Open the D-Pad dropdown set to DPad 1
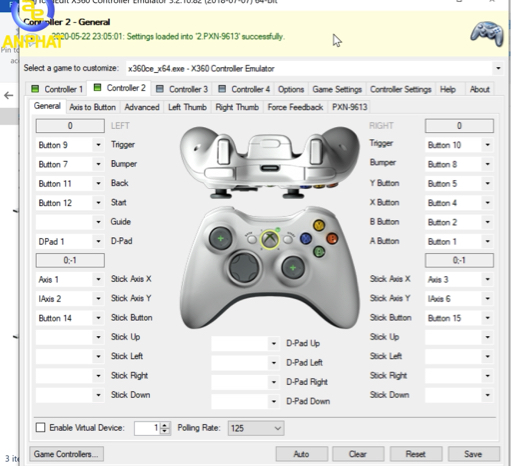The image size is (511, 466). pos(98,241)
